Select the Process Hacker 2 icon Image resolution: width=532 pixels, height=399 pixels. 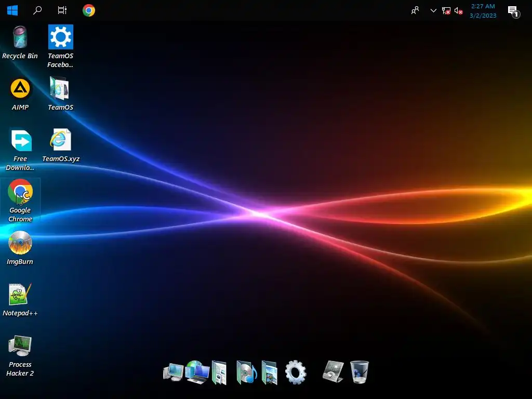[x=20, y=355]
